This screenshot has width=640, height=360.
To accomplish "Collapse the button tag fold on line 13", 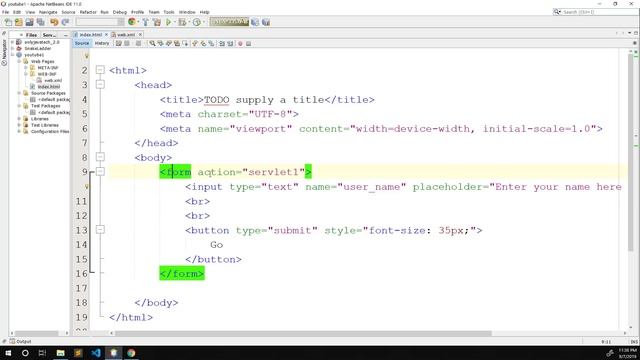I will [100, 230].
